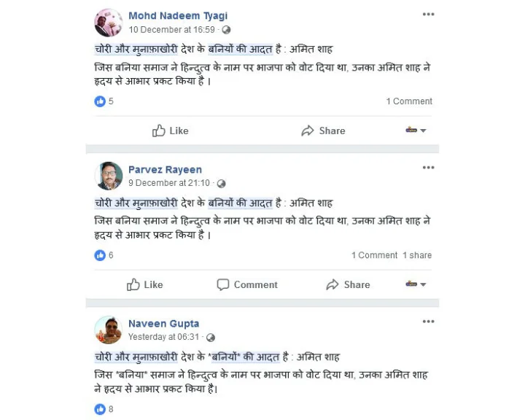
Task: Share Parvez Rayeen's post
Action: pos(348,284)
